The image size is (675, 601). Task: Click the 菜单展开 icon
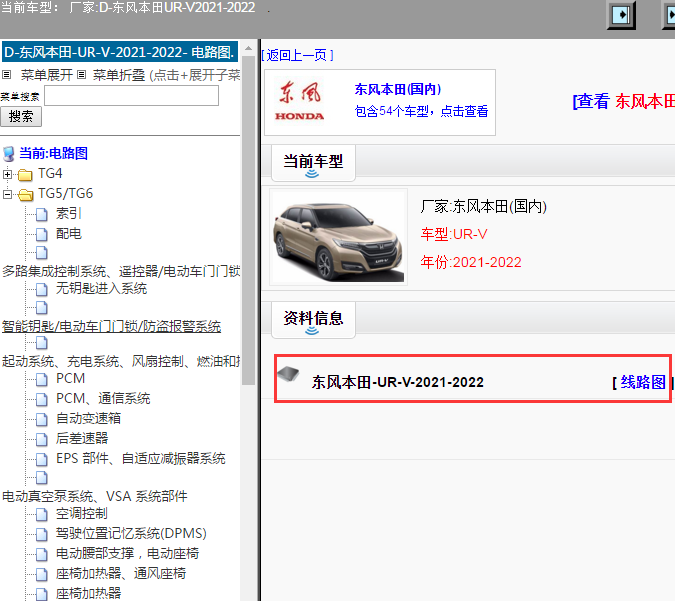pos(6,75)
